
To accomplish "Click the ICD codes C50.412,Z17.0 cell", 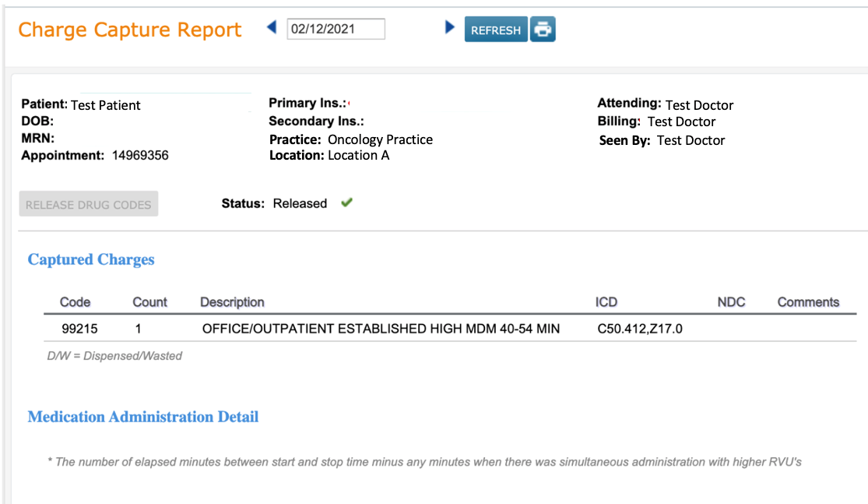I will pos(639,329).
